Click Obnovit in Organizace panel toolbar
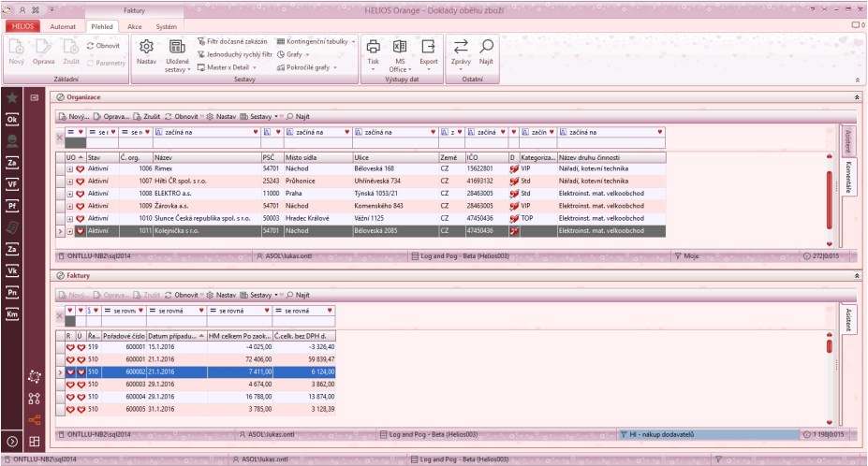The height and width of the screenshot is (466, 868). pos(181,117)
